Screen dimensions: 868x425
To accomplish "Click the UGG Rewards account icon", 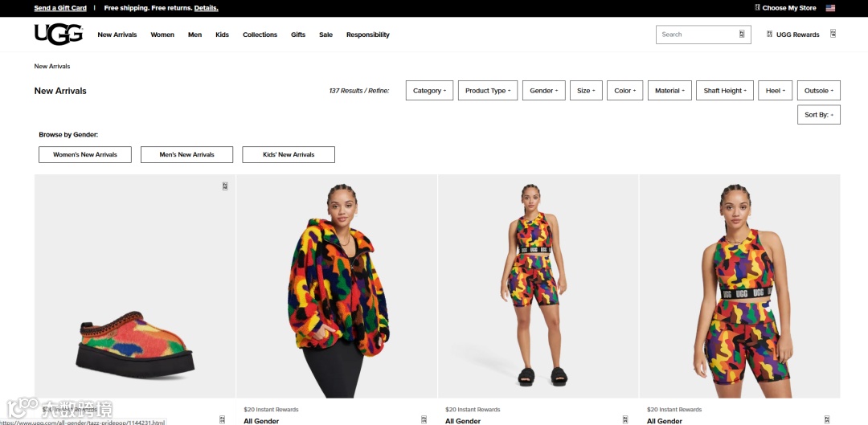I will point(769,35).
